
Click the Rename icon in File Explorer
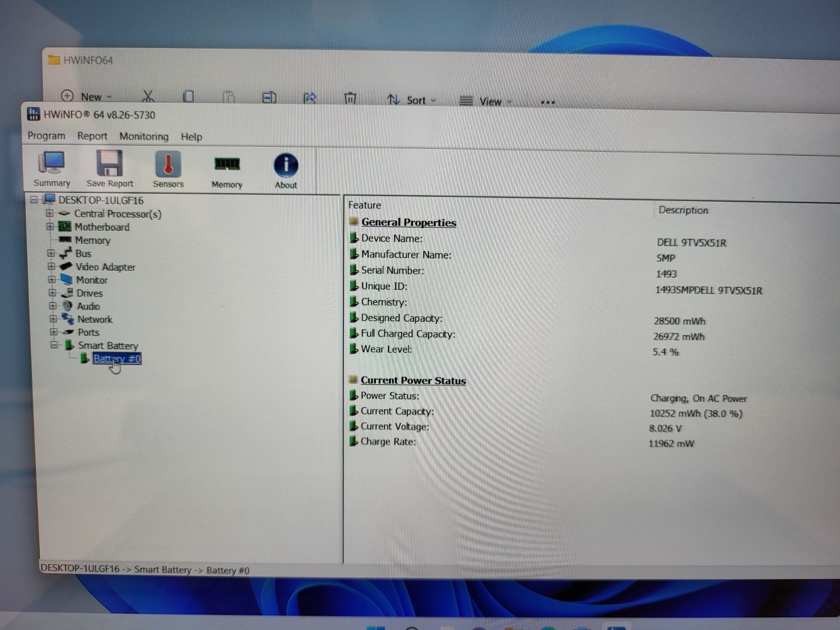(269, 98)
